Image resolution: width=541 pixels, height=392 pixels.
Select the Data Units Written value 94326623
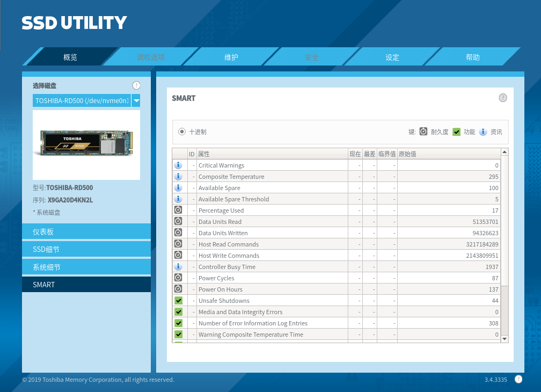(485, 233)
